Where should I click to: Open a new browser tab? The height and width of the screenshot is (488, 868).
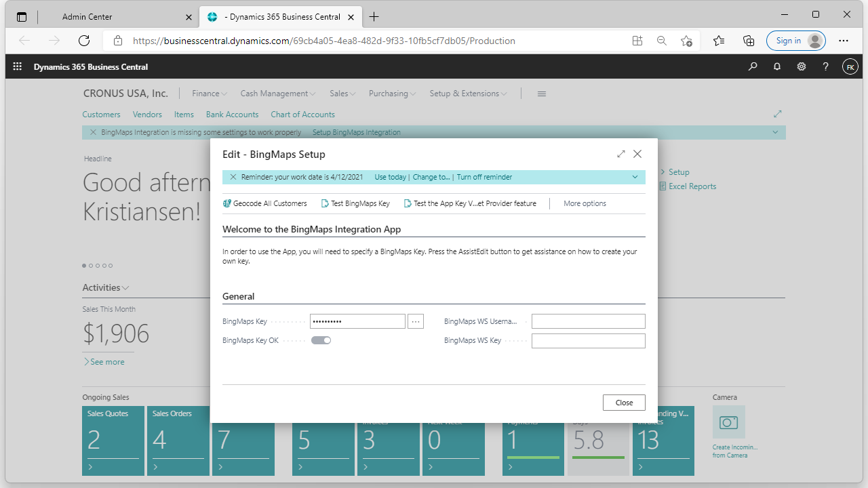tap(374, 16)
